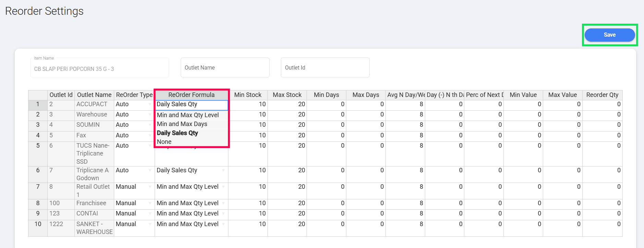644x248 pixels.
Task: Pick bold "Daily Sales Qty" option in dropdown list
Action: [177, 133]
